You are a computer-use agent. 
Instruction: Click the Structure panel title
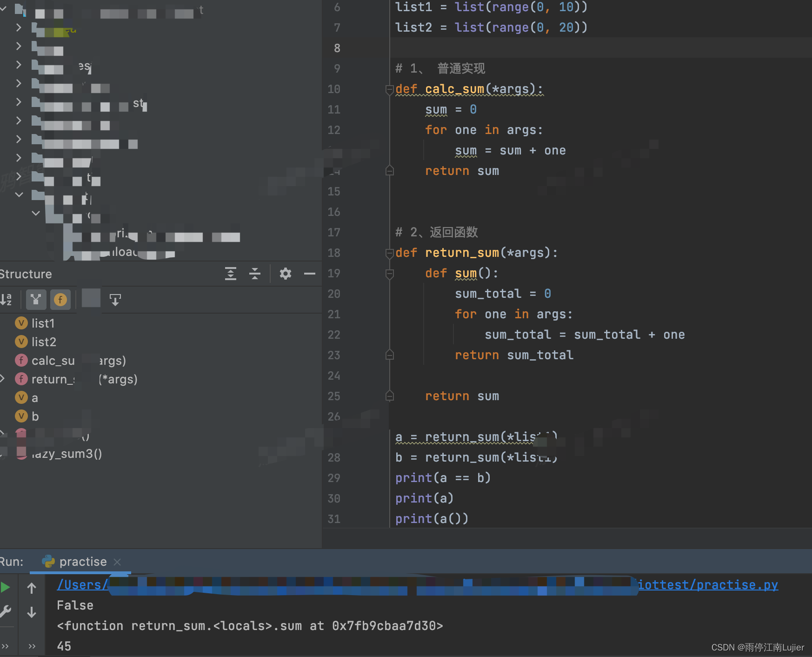coord(26,274)
